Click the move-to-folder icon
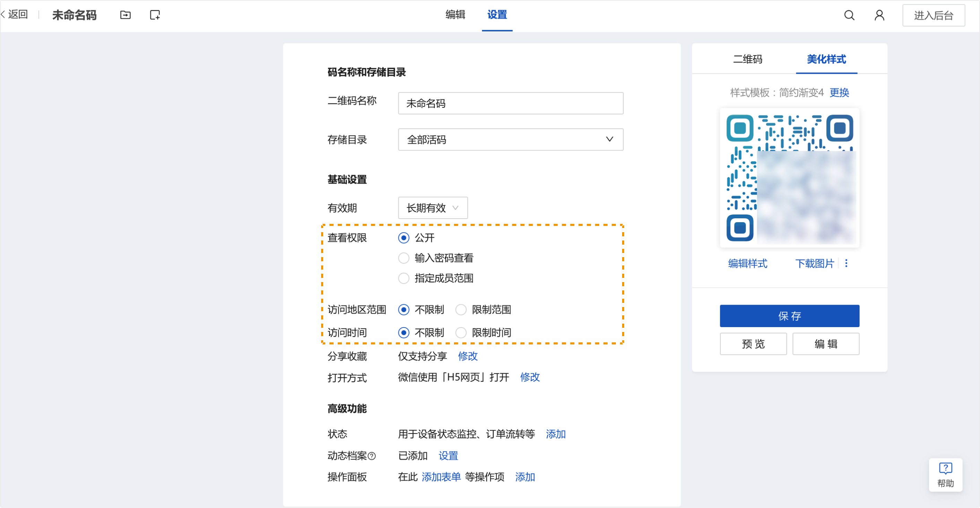 [125, 15]
